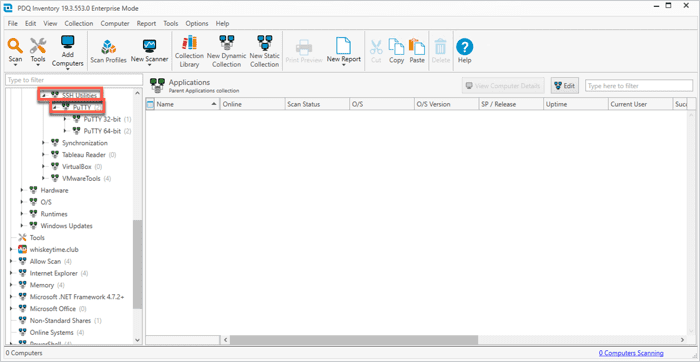Screen dimensions: 700x362
Task: Click the column chooser grid icon
Action: [x=150, y=104]
